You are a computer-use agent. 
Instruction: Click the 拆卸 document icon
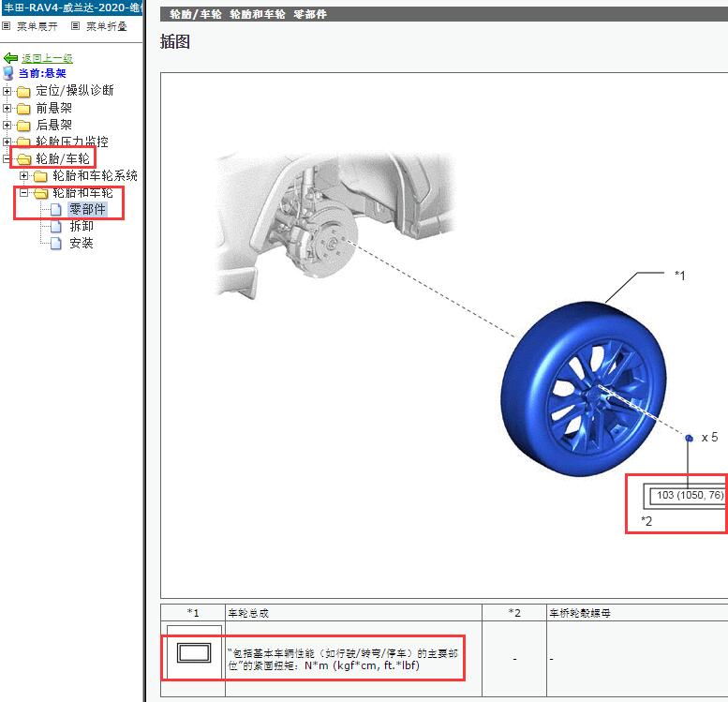(x=55, y=226)
